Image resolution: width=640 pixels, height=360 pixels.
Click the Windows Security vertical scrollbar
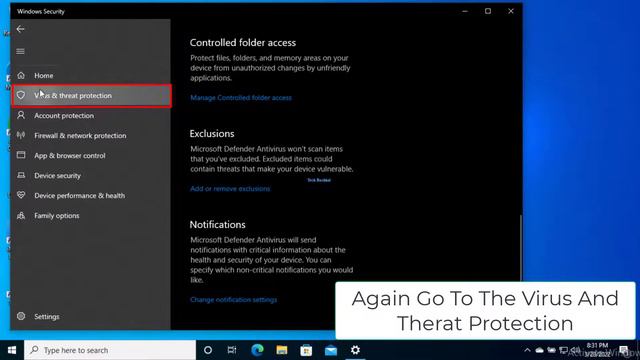520,247
